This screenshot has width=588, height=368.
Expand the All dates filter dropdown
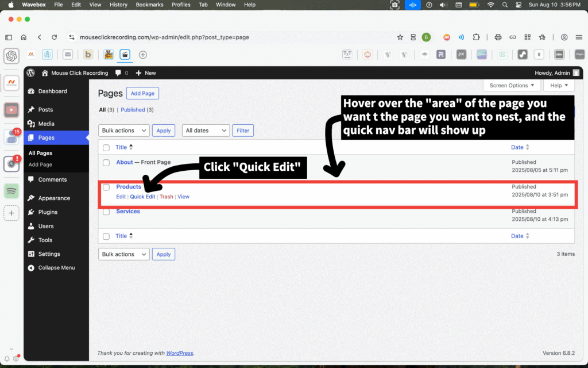[206, 131]
